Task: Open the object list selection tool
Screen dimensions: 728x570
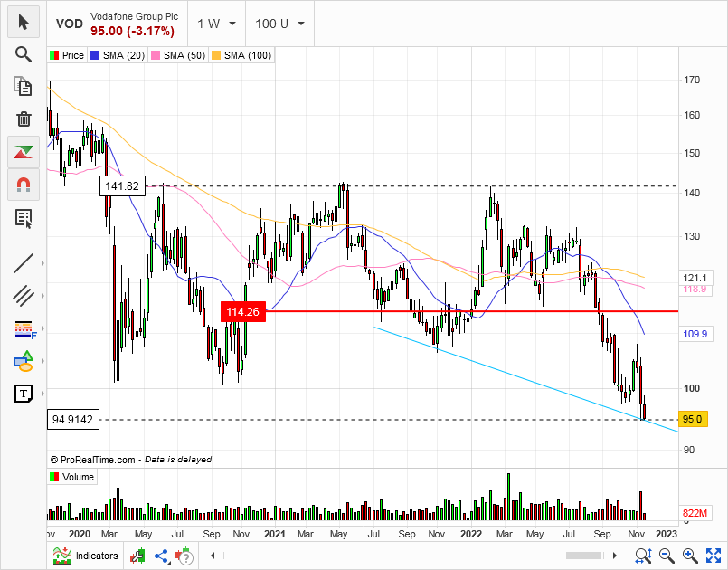Action: [24, 218]
